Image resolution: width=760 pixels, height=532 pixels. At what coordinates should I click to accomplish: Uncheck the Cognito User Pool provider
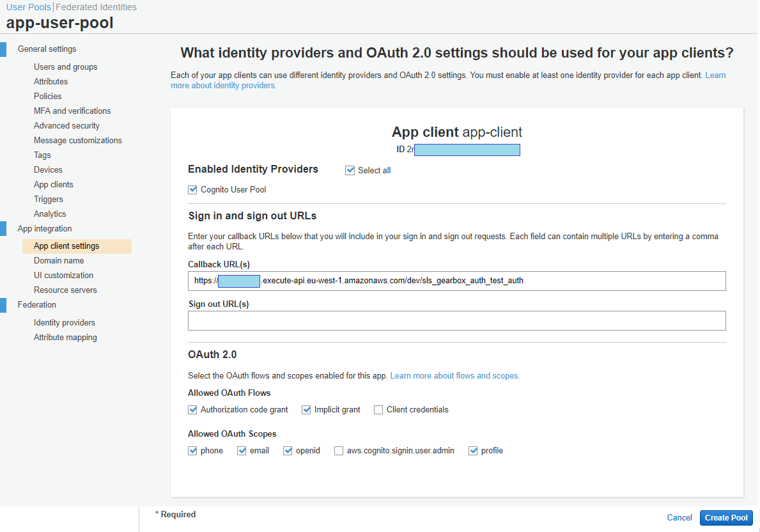[192, 190]
